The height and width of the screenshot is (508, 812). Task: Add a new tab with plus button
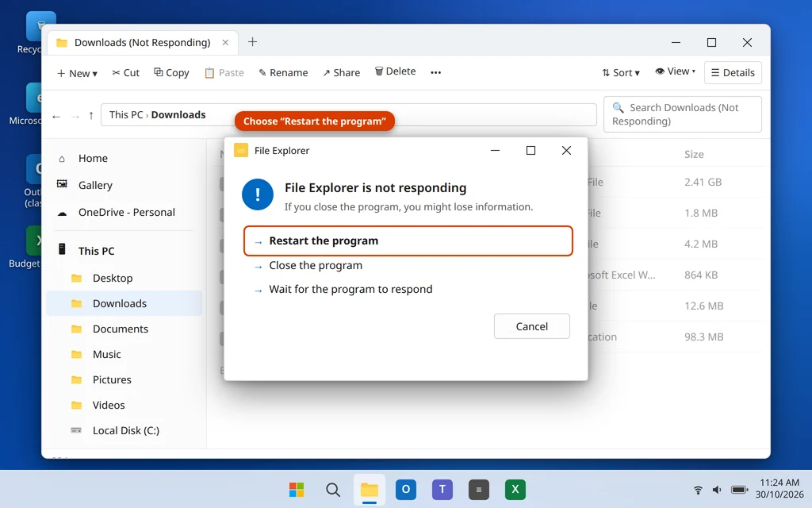pyautogui.click(x=252, y=42)
